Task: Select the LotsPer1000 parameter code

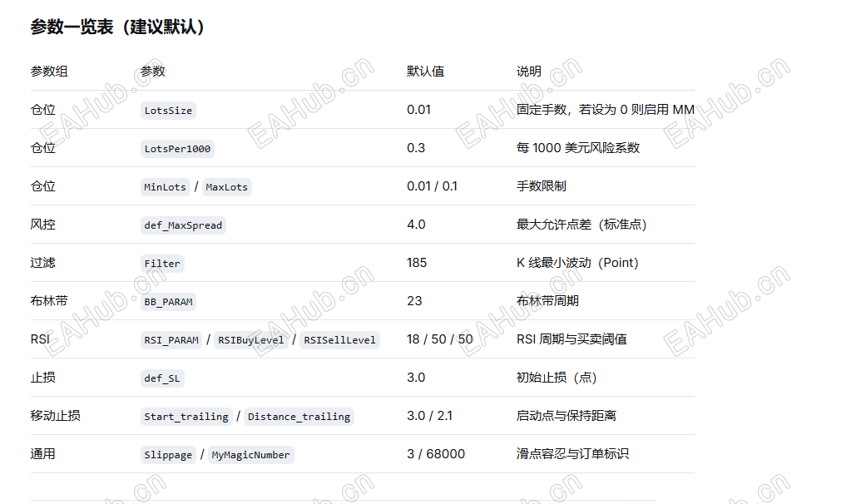Action: pyautogui.click(x=177, y=149)
